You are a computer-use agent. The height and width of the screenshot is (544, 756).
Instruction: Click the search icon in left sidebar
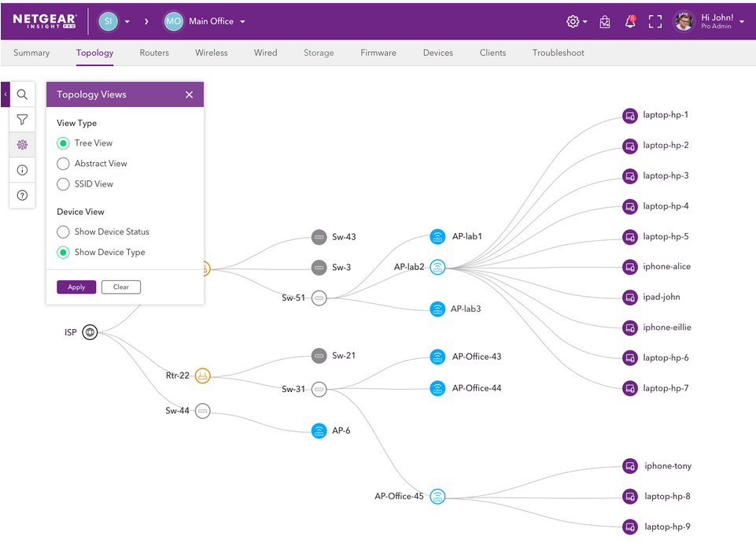[x=22, y=94]
